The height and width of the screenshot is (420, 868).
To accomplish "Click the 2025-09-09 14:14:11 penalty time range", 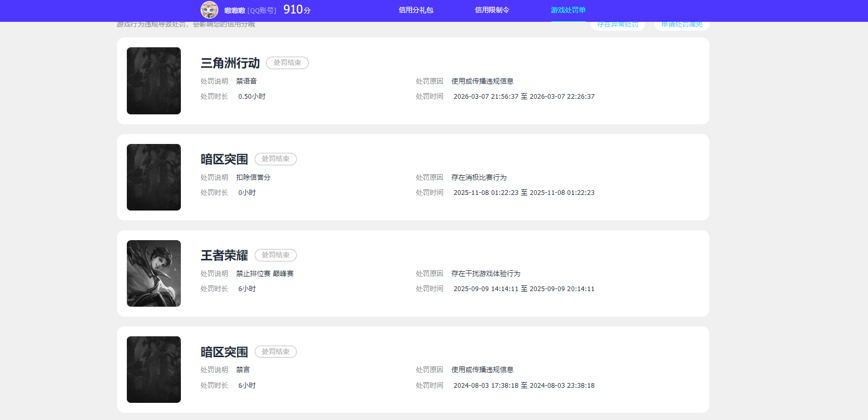I will click(524, 289).
